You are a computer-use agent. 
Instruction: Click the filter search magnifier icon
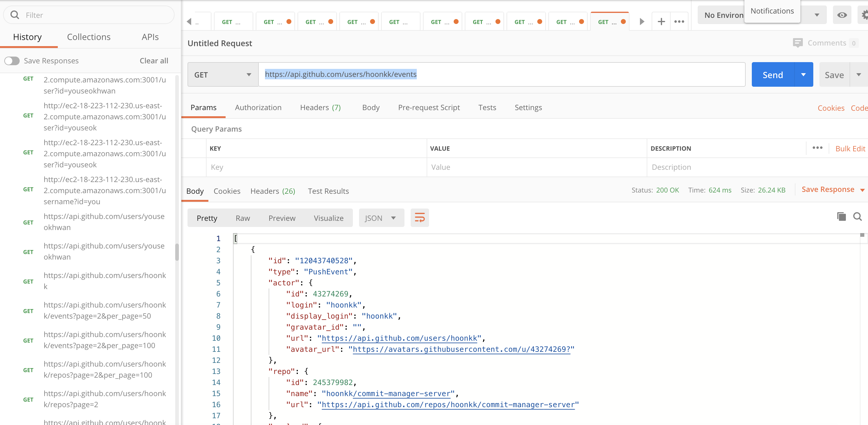click(x=14, y=15)
